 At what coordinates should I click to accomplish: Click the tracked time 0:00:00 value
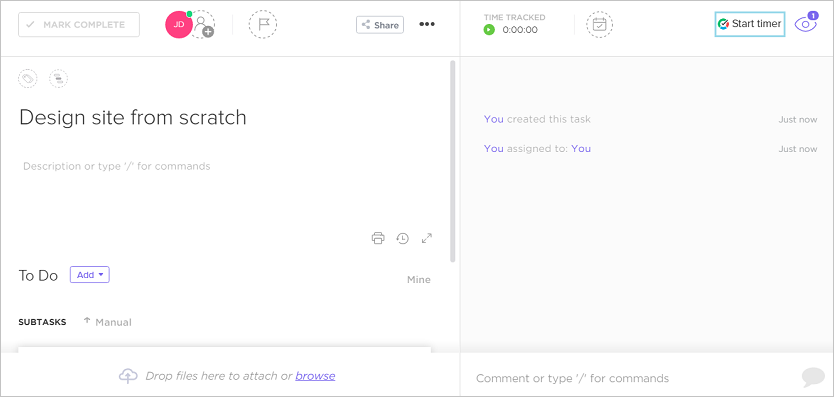(520, 30)
